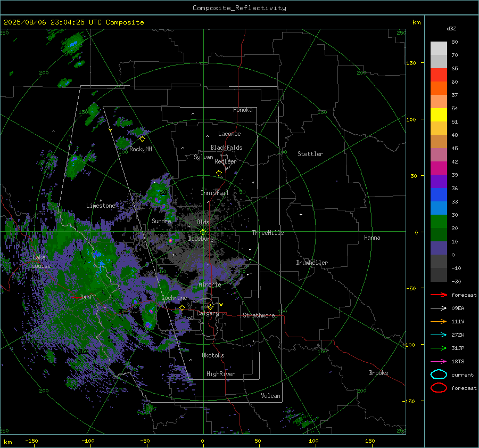
Task: Select the slate-purple swatch between 10 and 0 dBZ
Action: (x=439, y=248)
